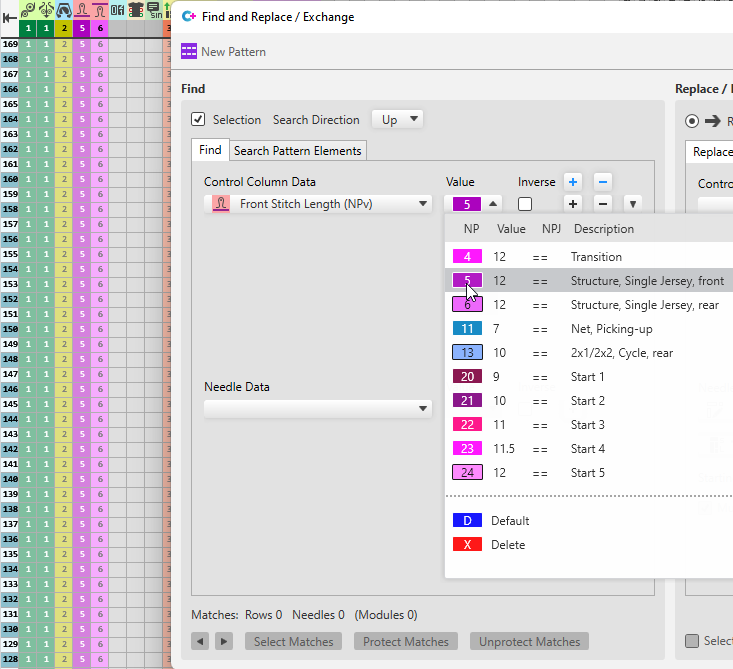Click the black minus icon in the Value row
This screenshot has width=733, height=669.
(602, 204)
